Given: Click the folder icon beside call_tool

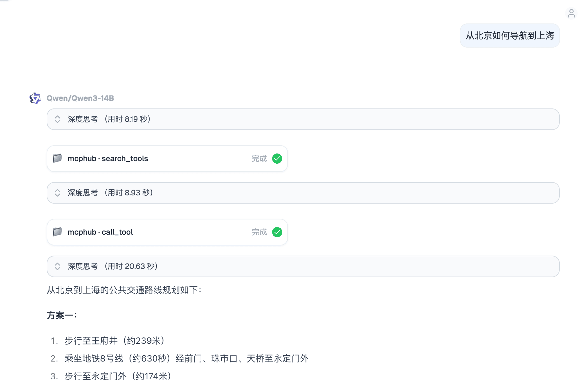Looking at the screenshot, I should pos(57,232).
